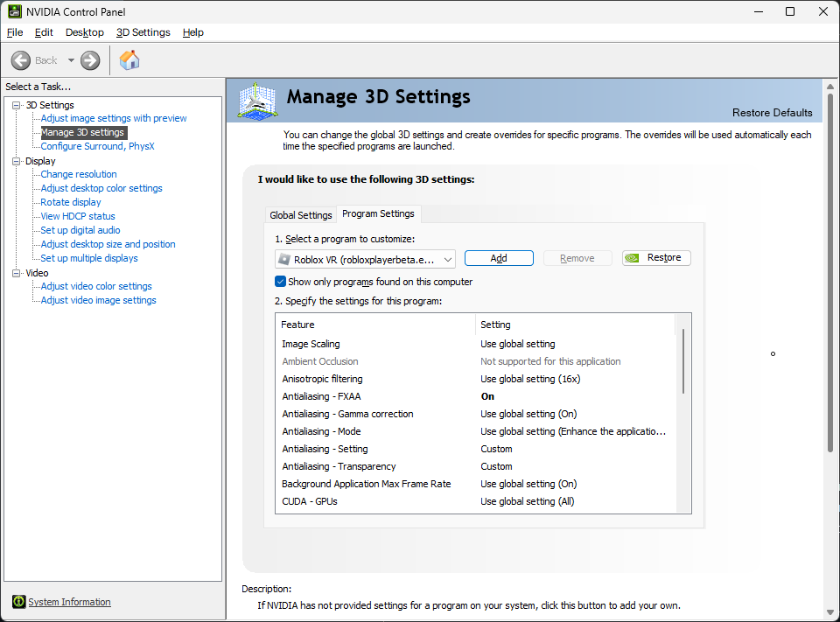The height and width of the screenshot is (622, 840).
Task: Collapse the 3D Settings tree node
Action: click(x=16, y=106)
